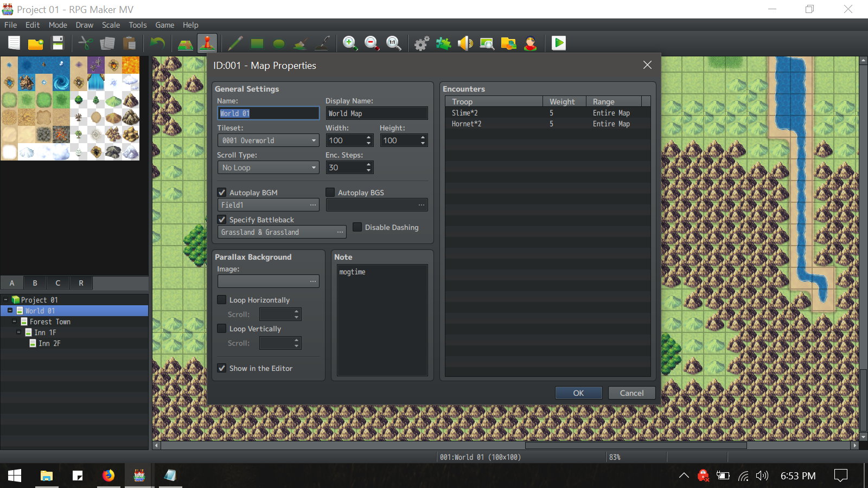
Task: Open the Event Searcher icon
Action: pyautogui.click(x=487, y=43)
